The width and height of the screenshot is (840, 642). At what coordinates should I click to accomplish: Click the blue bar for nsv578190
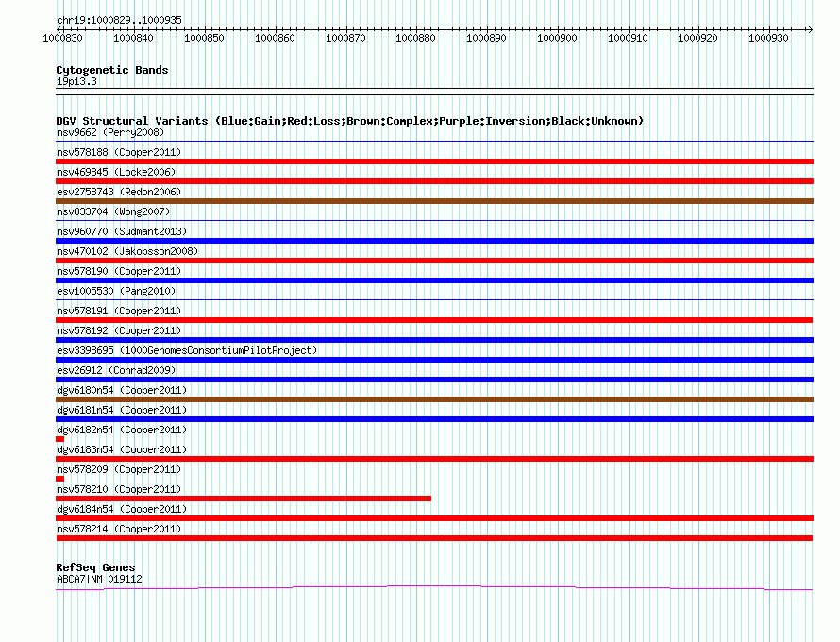tap(434, 280)
